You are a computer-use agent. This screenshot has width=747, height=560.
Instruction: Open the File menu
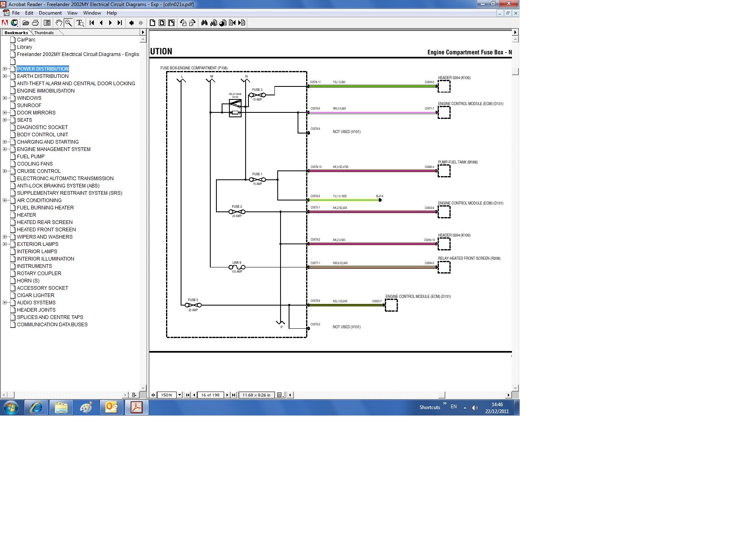click(16, 13)
